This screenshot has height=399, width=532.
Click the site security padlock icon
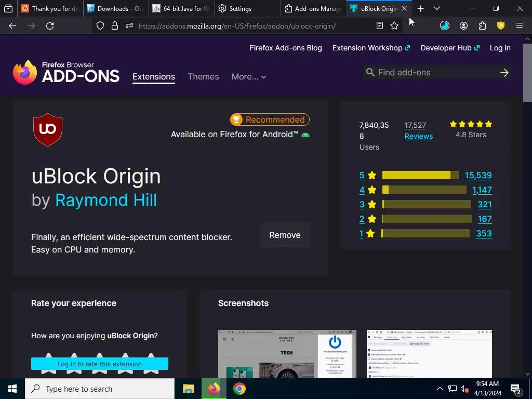115,26
